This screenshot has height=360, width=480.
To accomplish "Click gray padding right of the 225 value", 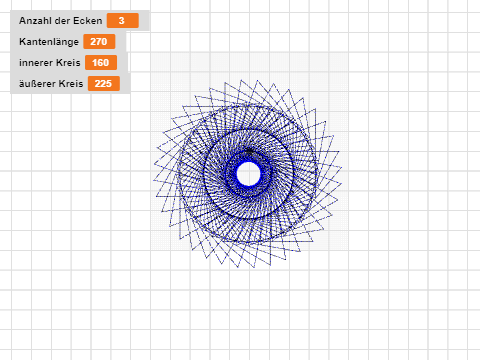I will 125,84.
